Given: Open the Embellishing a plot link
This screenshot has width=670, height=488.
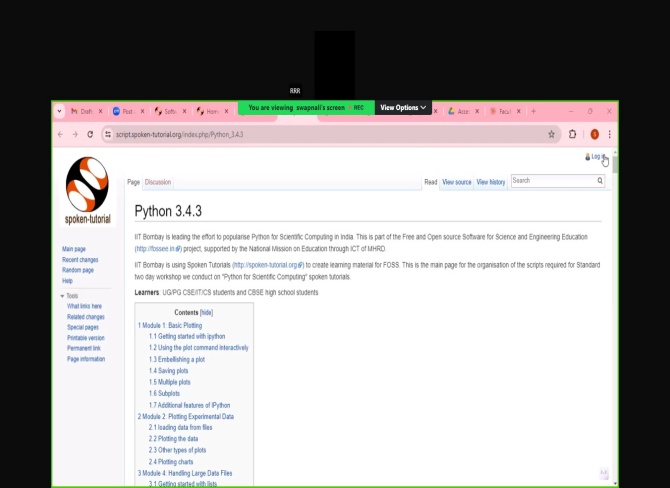Looking at the screenshot, I should [177, 359].
